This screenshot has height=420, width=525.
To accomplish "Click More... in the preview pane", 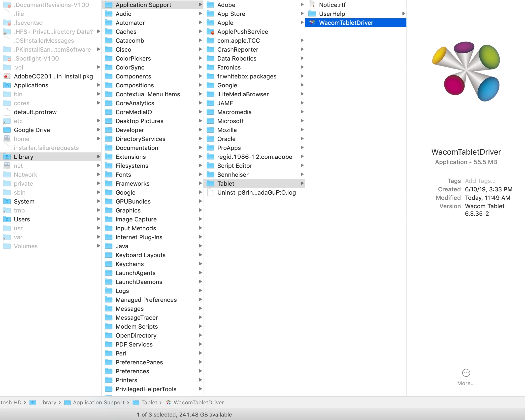I will [466, 383].
